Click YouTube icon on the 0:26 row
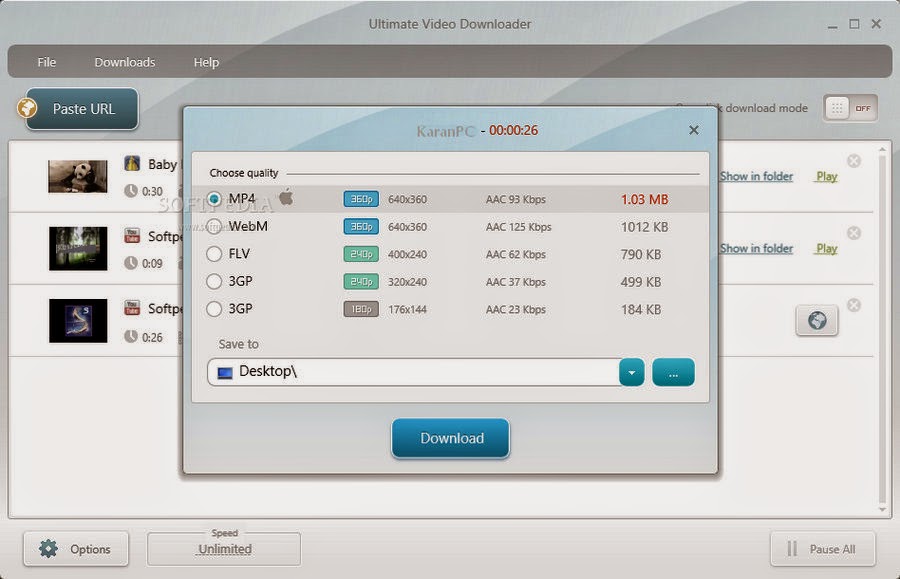The width and height of the screenshot is (900, 579). pos(132,308)
